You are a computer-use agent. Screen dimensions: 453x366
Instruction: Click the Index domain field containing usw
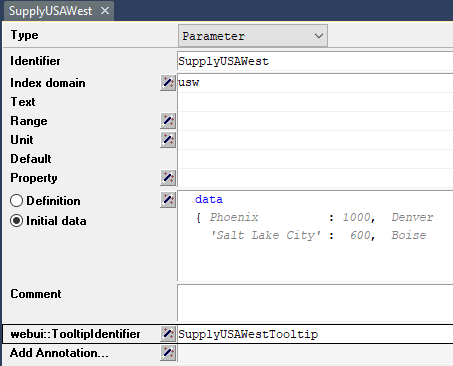pos(315,83)
